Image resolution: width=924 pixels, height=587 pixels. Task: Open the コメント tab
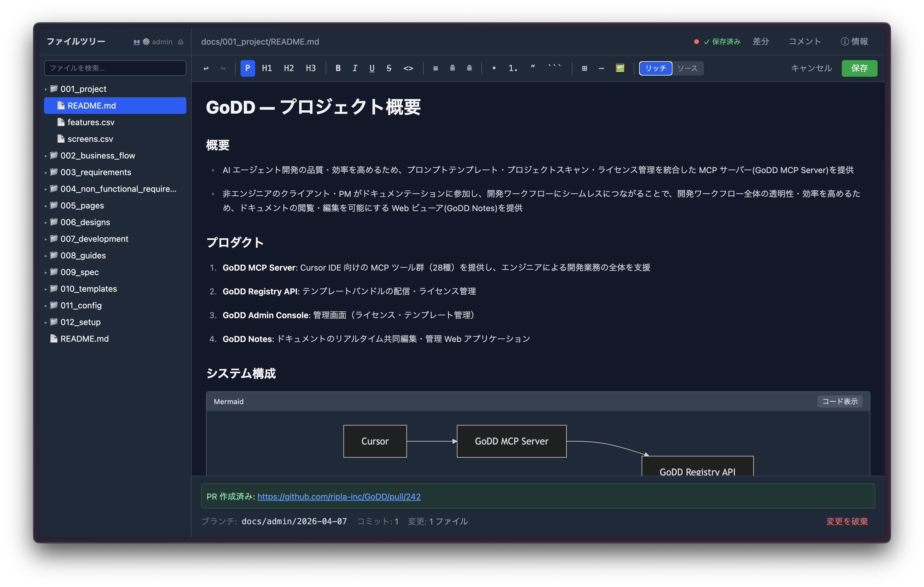click(x=804, y=41)
